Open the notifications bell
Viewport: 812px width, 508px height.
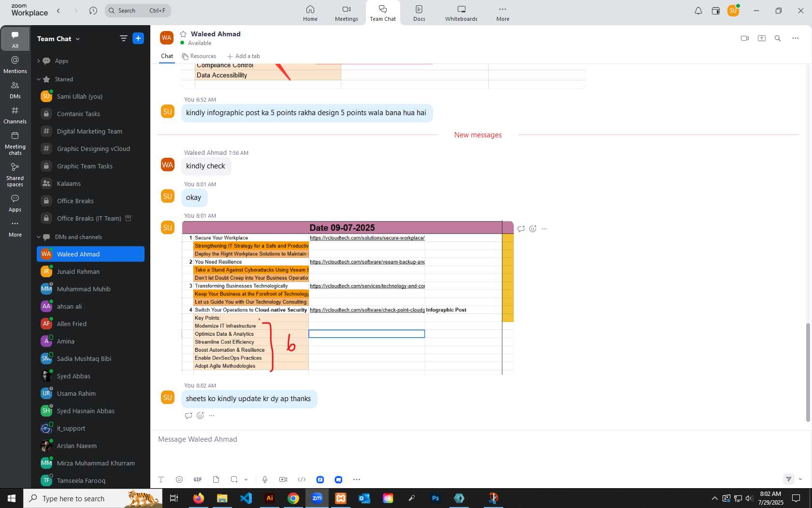698,11
